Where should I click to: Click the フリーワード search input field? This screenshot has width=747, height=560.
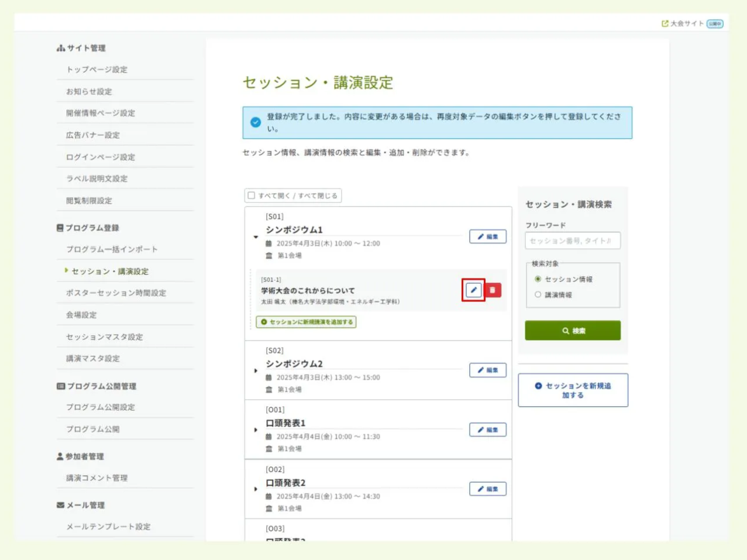point(572,241)
